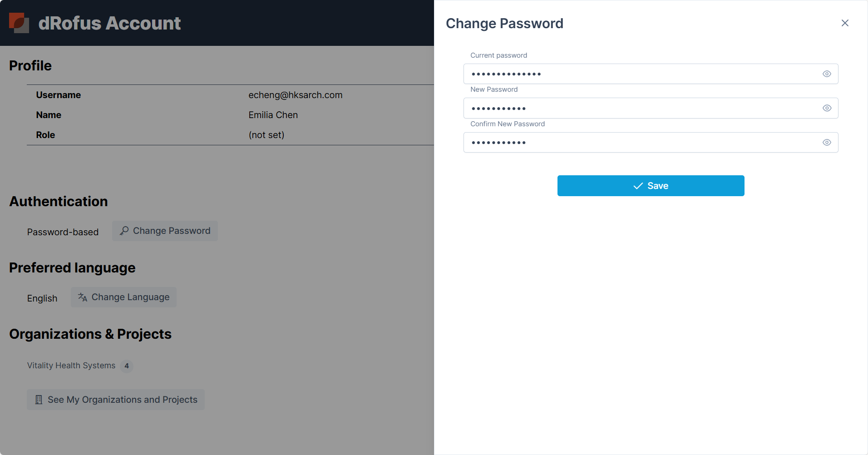This screenshot has width=868, height=455.
Task: Show the current password text
Action: [x=827, y=74]
